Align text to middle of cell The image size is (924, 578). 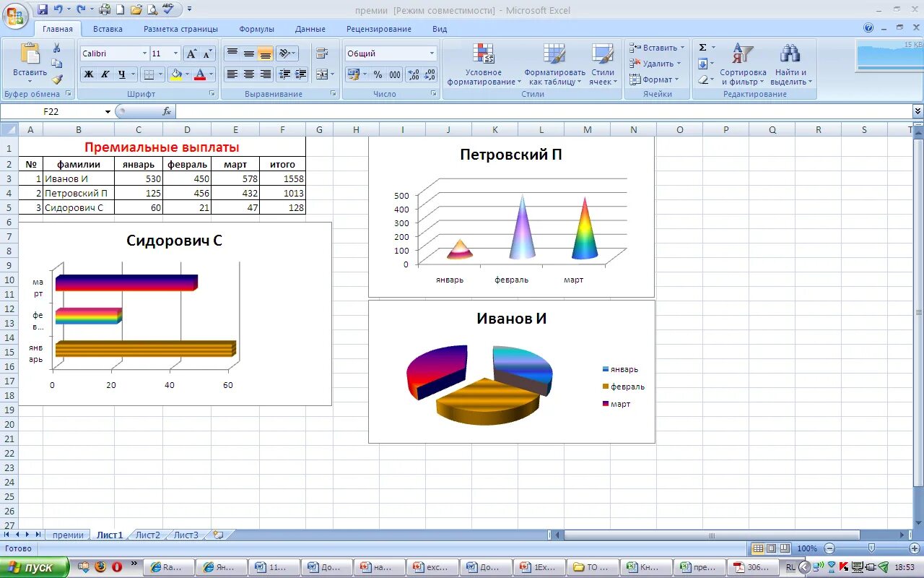pyautogui.click(x=249, y=53)
